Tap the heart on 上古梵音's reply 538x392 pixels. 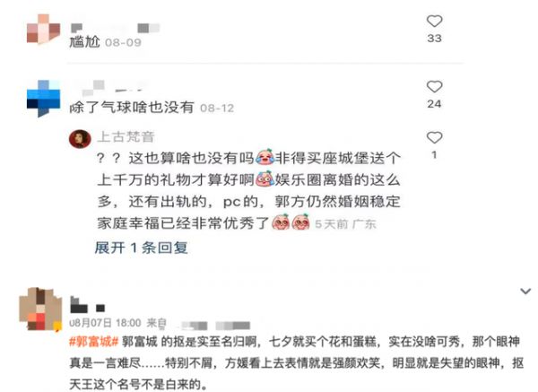[x=434, y=137]
